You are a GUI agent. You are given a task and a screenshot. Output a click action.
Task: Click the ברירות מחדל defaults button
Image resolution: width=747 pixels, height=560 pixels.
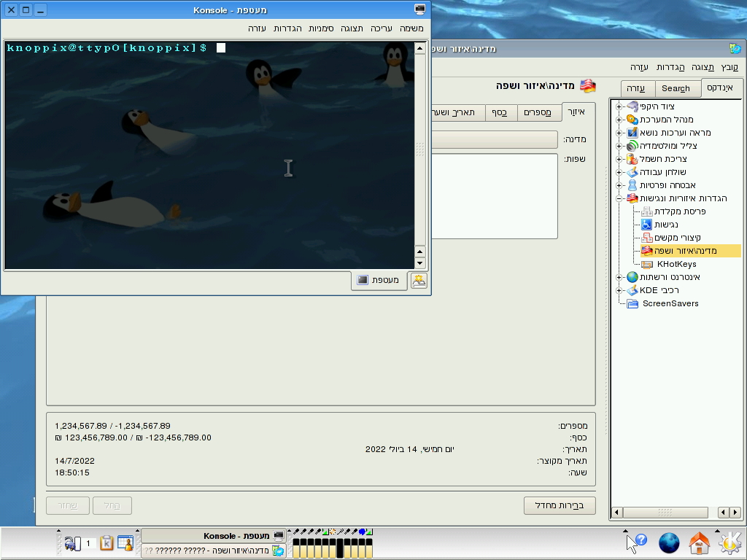pos(560,506)
